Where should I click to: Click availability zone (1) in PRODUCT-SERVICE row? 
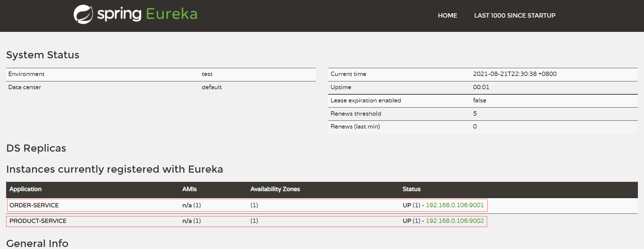[x=254, y=221]
